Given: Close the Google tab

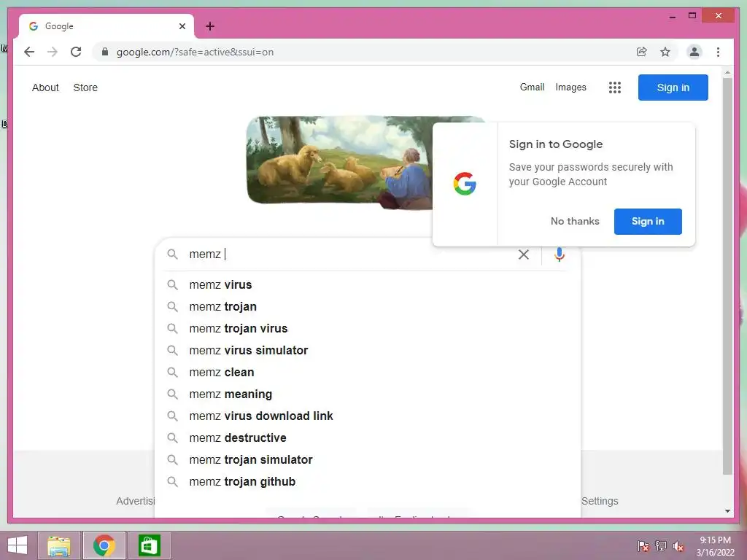Looking at the screenshot, I should click(x=182, y=26).
